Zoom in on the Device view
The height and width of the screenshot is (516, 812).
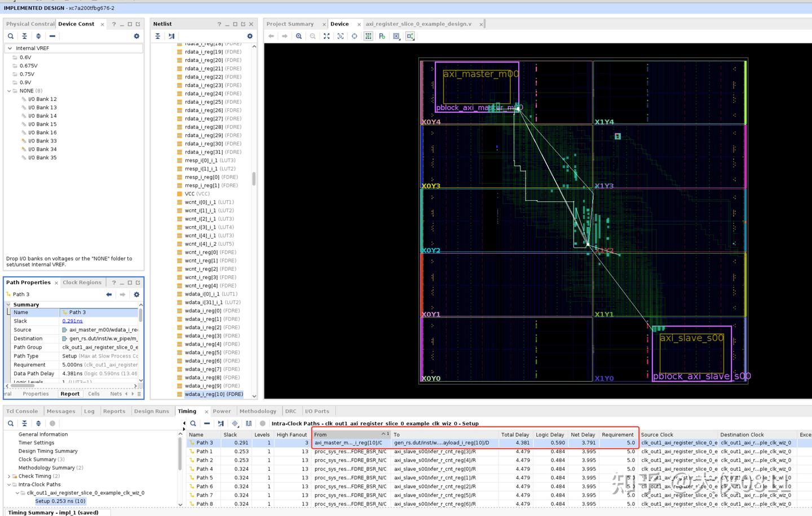[x=299, y=36]
